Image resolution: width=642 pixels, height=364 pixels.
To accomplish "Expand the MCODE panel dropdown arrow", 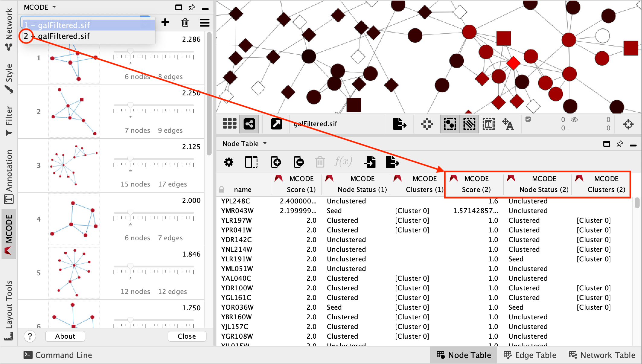I will (54, 7).
